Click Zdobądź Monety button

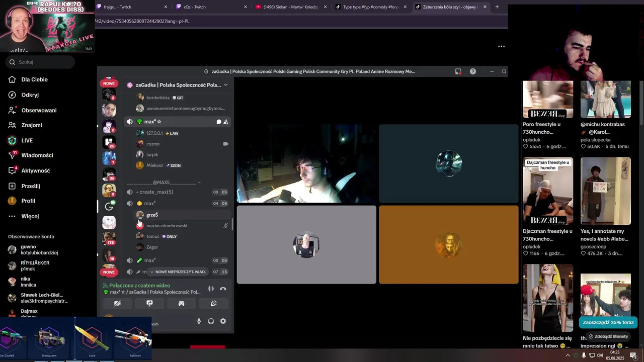tap(608, 336)
